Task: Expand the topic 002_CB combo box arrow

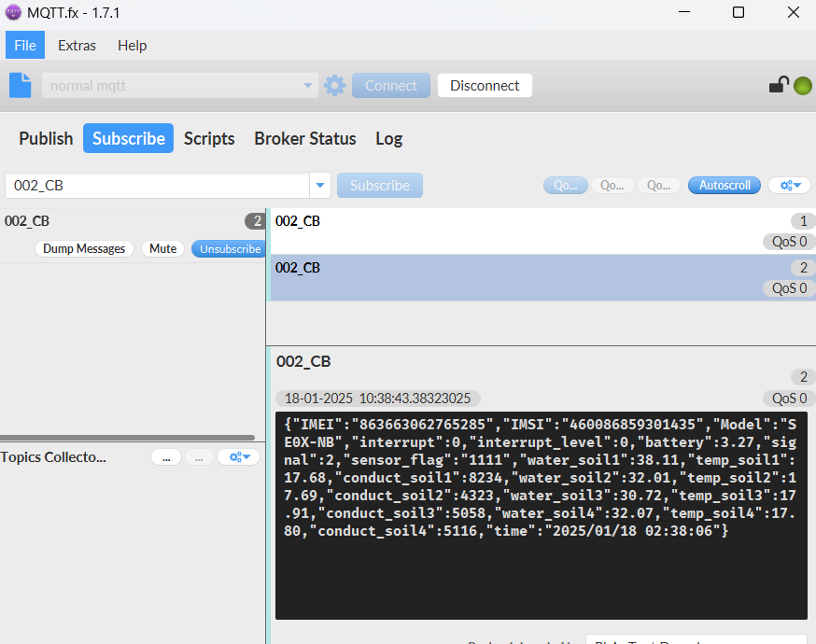Action: [320, 185]
